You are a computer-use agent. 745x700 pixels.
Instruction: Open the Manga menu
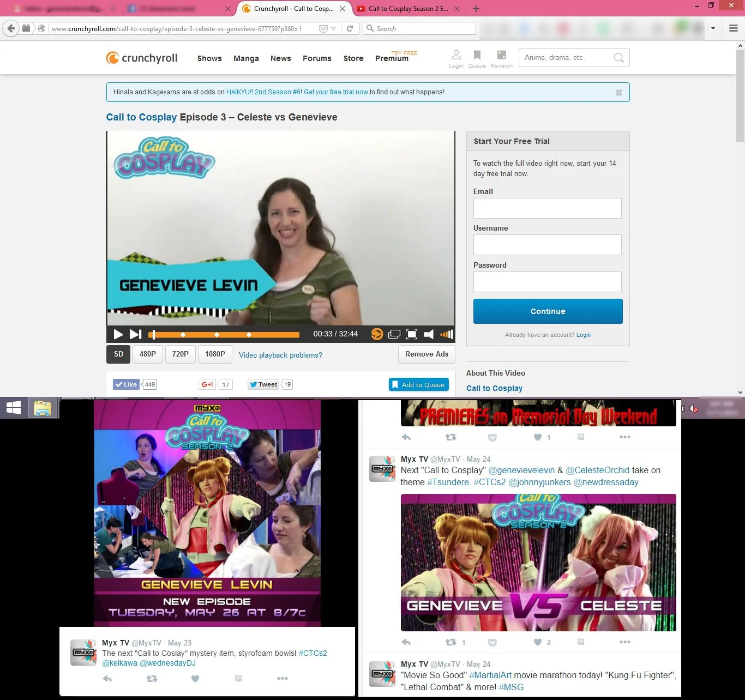coord(246,58)
